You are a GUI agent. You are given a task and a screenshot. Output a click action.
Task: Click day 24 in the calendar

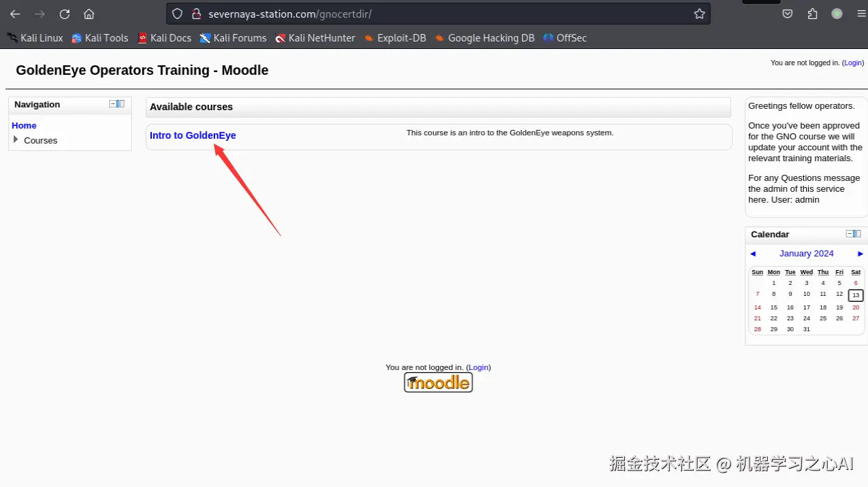pos(807,318)
